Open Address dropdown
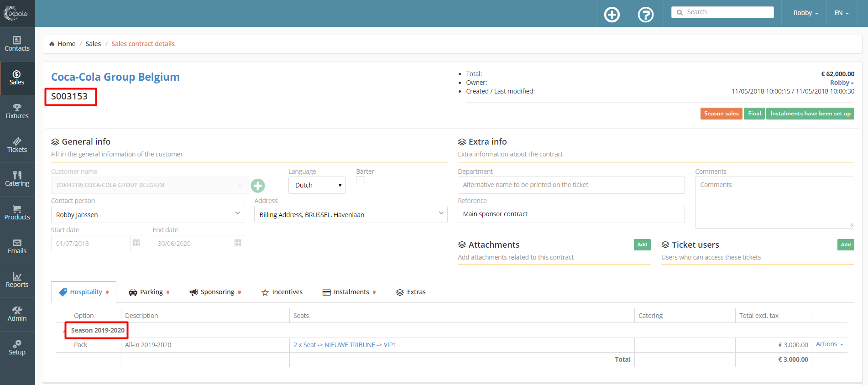 pos(350,214)
